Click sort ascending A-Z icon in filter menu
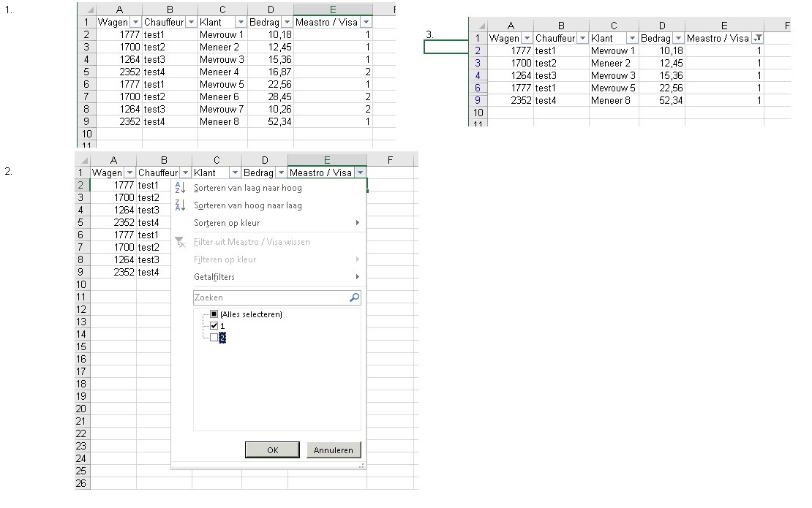The height and width of the screenshot is (508, 812). [x=180, y=188]
